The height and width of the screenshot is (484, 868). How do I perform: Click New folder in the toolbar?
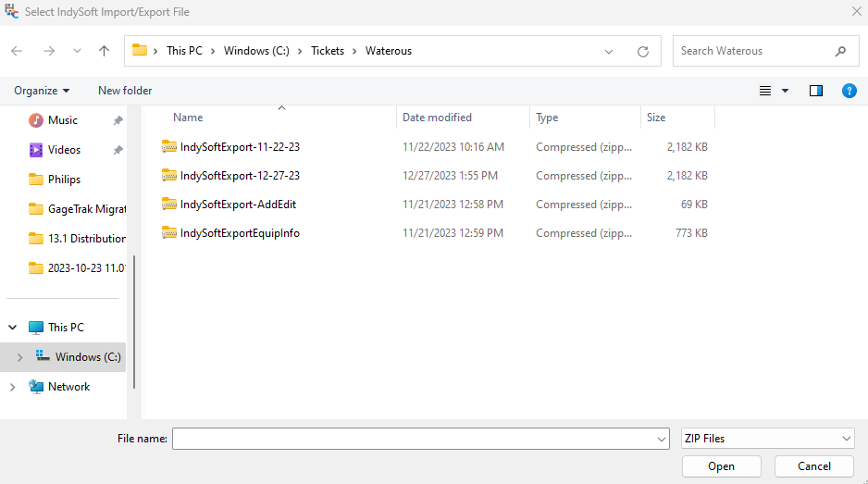tap(125, 91)
